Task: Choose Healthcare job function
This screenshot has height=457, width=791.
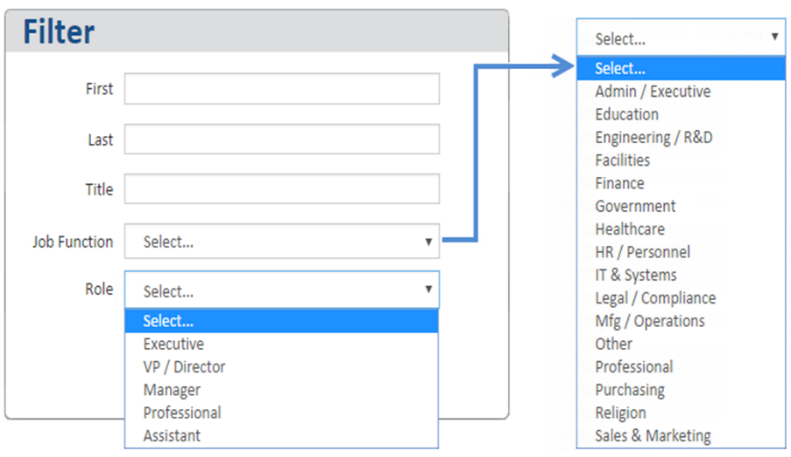Action: coord(681,229)
